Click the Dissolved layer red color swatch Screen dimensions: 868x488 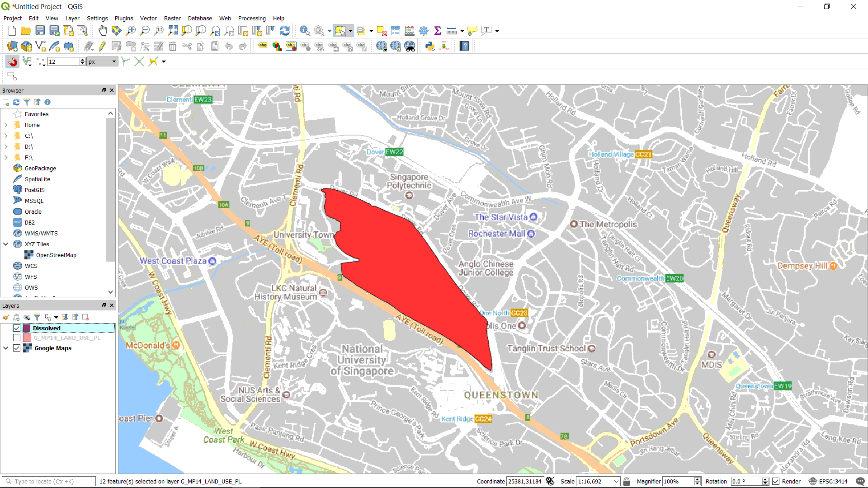click(27, 328)
